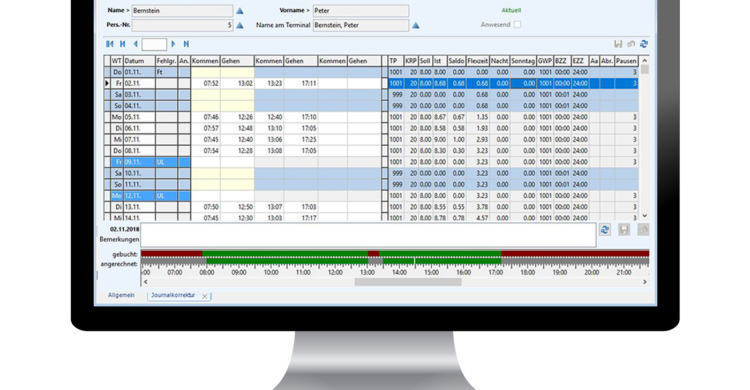Screen dimensions: 750x390
Task: Click undo icon above the journal table
Action: click(631, 44)
